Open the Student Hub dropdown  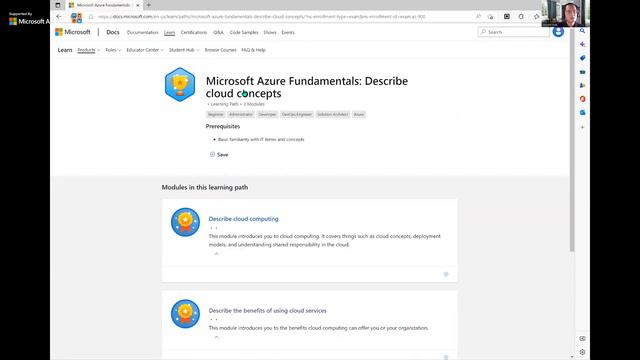click(x=184, y=50)
